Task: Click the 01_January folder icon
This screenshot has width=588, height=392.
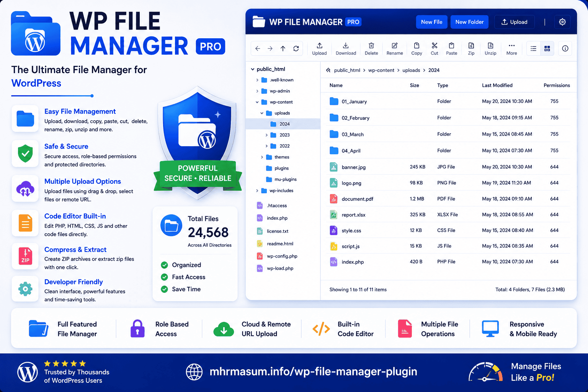Action: pos(334,101)
